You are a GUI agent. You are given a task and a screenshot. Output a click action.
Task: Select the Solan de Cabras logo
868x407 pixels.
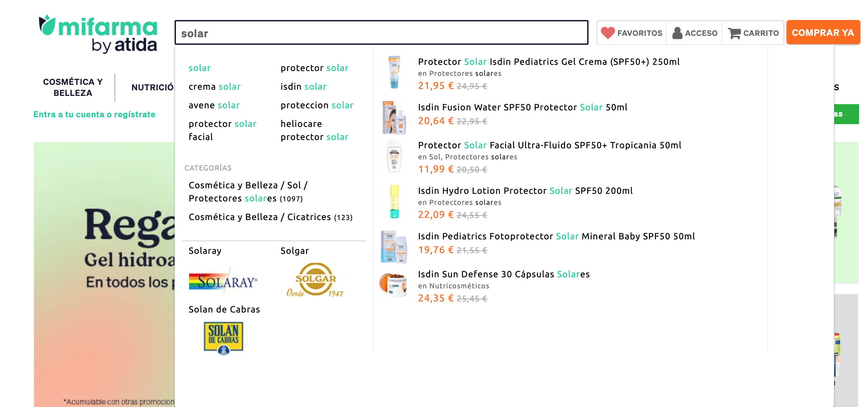tap(224, 338)
